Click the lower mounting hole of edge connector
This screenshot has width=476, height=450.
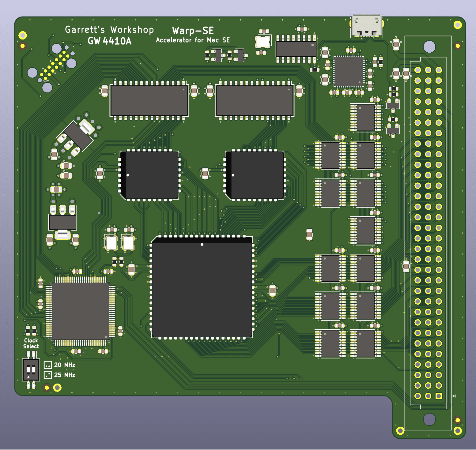point(429,419)
